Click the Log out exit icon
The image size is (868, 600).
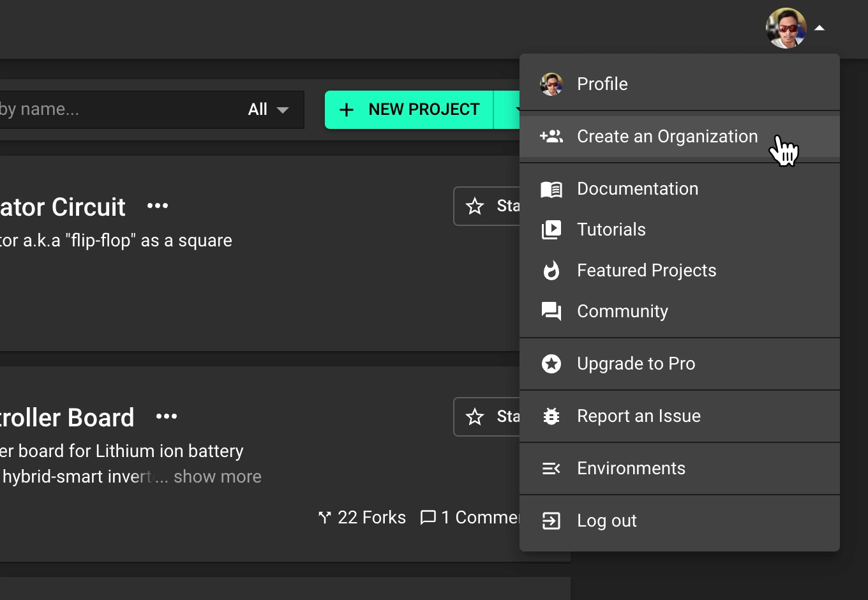click(x=551, y=520)
